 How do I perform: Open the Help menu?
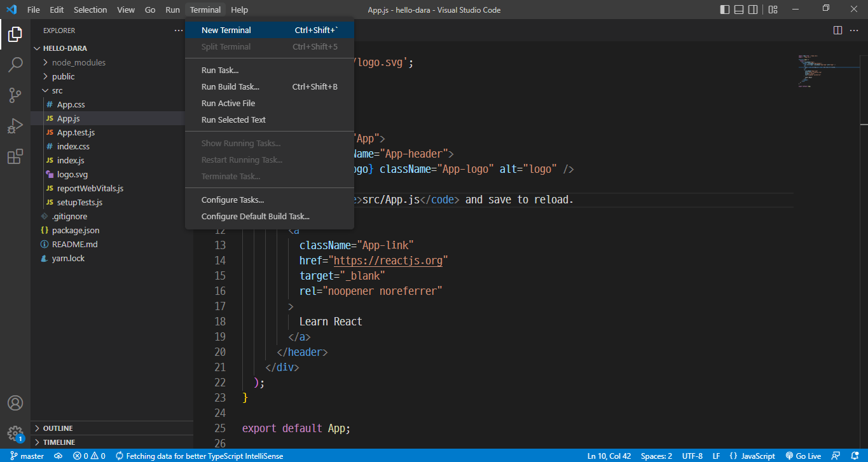[x=240, y=10]
